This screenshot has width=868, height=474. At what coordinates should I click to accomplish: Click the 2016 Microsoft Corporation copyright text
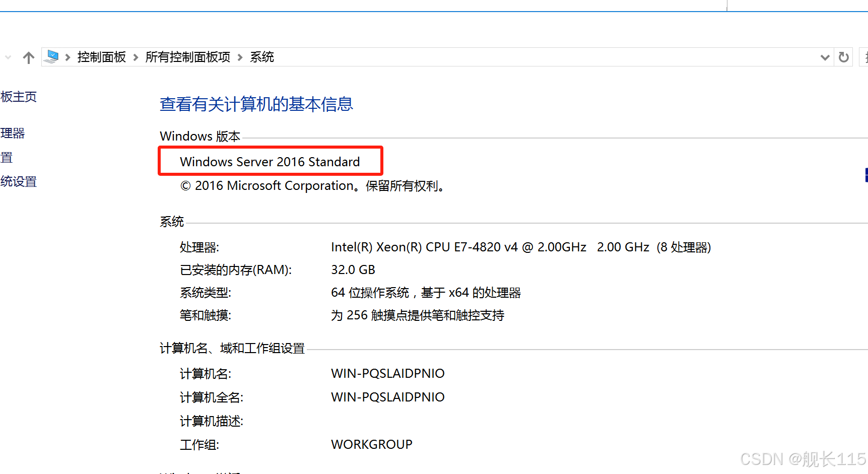[x=312, y=186]
